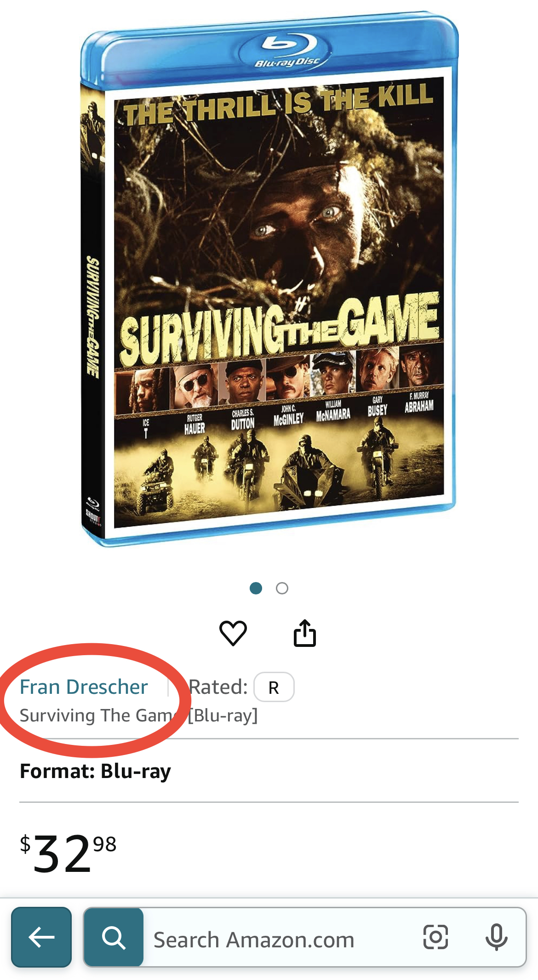This screenshot has height=980, width=538.
Task: Tap the magnifying glass search button
Action: point(114,937)
